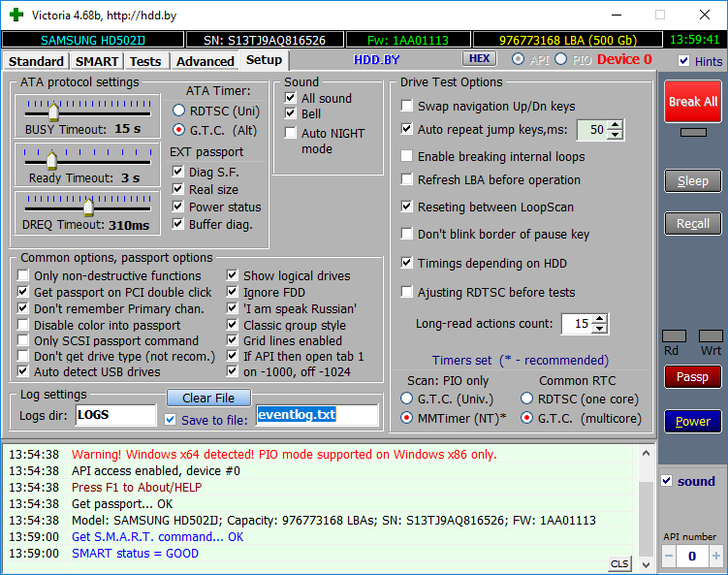This screenshot has height=575, width=728.
Task: Toggle Reseting between LoopScan
Action: click(407, 207)
